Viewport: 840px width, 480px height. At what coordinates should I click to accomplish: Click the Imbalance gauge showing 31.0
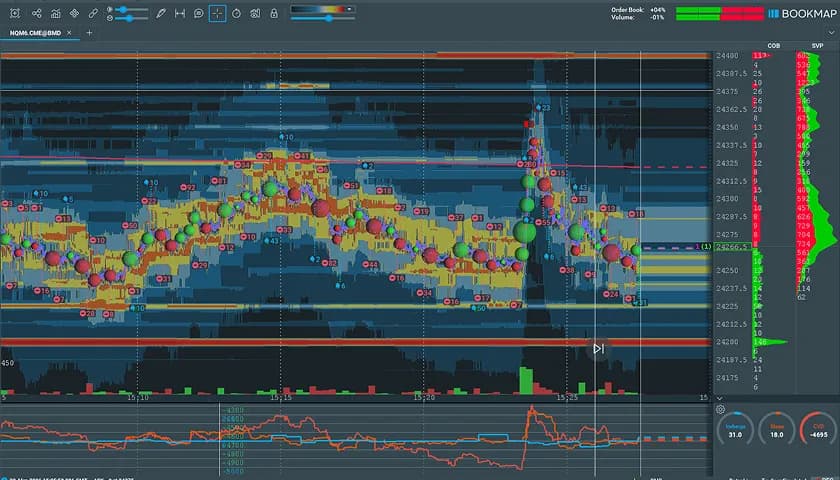tap(735, 430)
